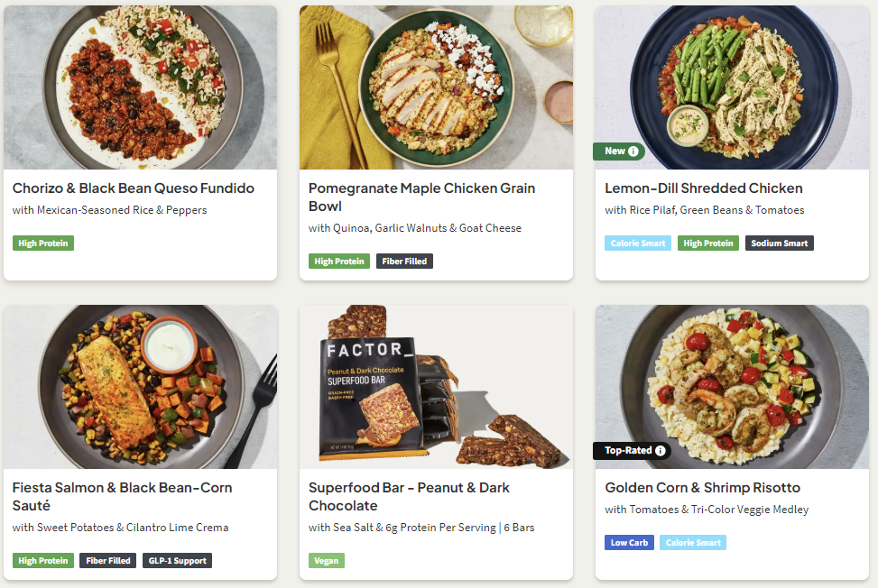
Task: Click the Top-Rated badge on Shrimp Risotto
Action: 627,451
